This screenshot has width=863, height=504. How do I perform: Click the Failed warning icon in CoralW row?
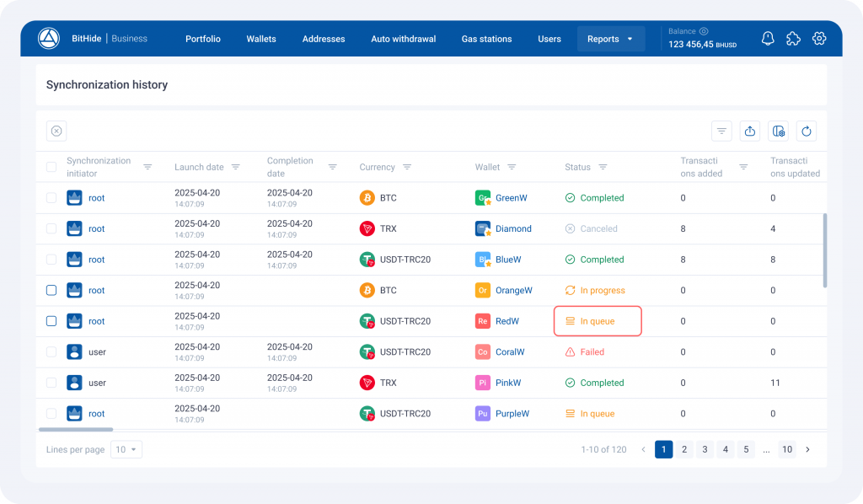pyautogui.click(x=571, y=351)
